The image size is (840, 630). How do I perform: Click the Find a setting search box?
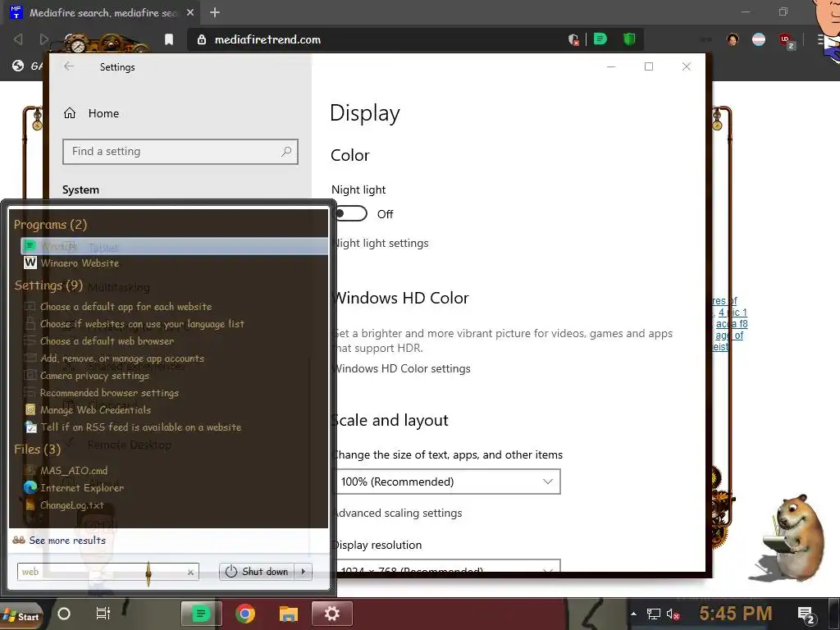tap(180, 152)
